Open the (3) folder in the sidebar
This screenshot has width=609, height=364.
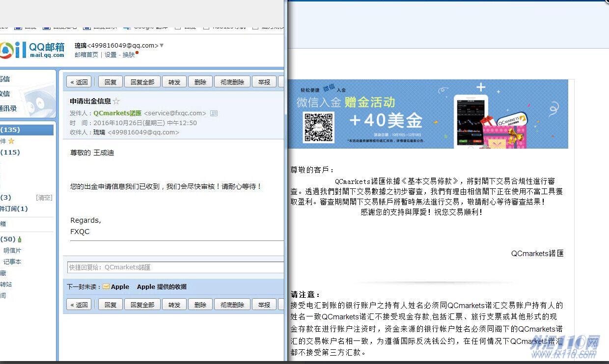(5, 197)
